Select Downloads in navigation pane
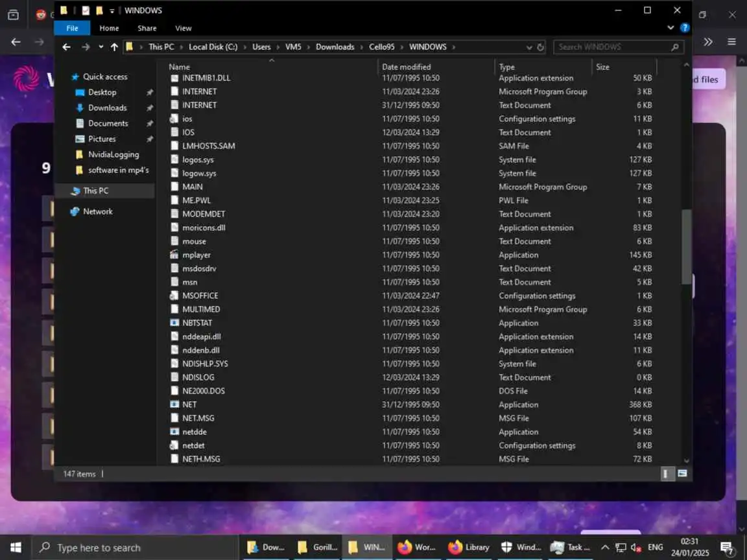 tap(107, 108)
